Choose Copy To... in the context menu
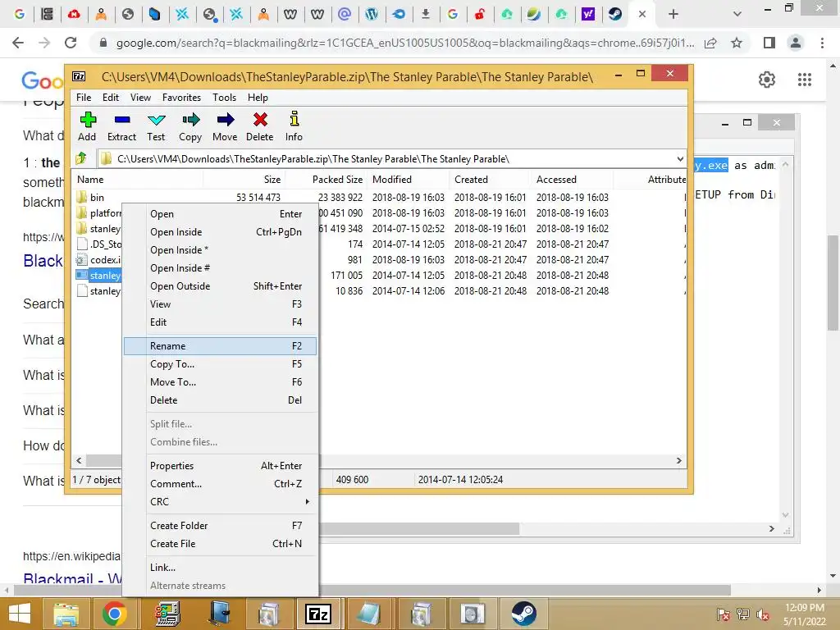Screen dimensions: 840x630 pos(220,363)
